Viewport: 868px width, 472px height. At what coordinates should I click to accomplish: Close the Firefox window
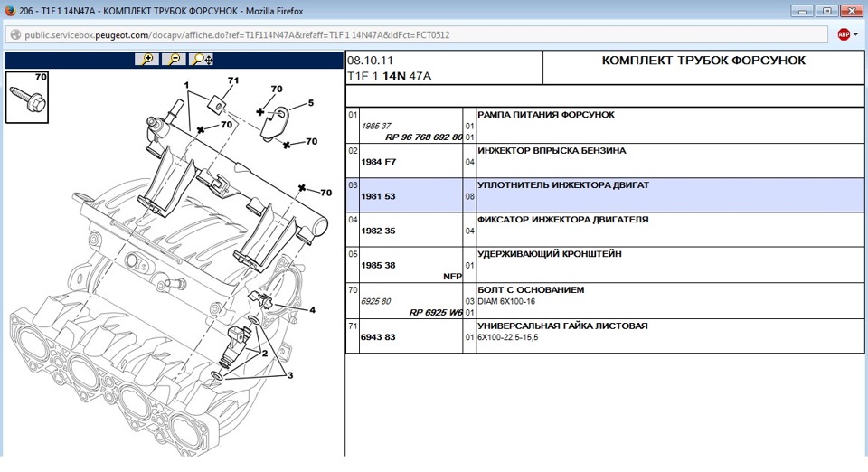click(x=852, y=11)
